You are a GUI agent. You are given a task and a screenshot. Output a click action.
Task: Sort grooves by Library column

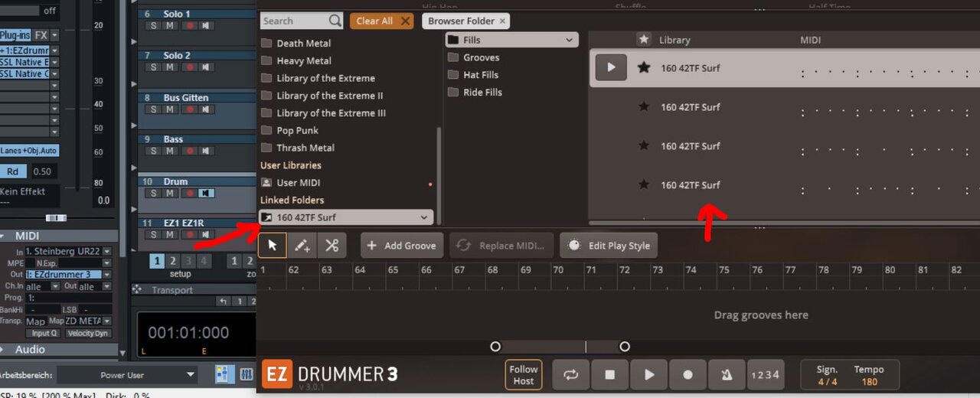click(x=675, y=40)
